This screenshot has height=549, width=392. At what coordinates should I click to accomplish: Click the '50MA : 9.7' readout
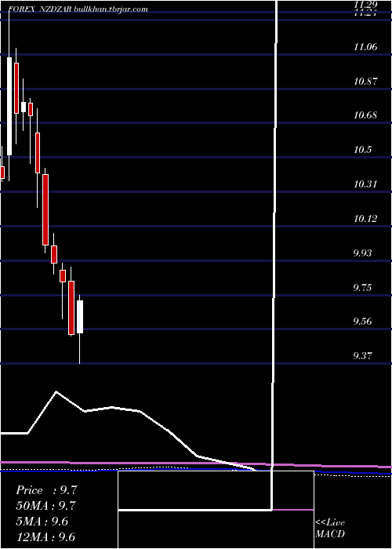point(45,506)
